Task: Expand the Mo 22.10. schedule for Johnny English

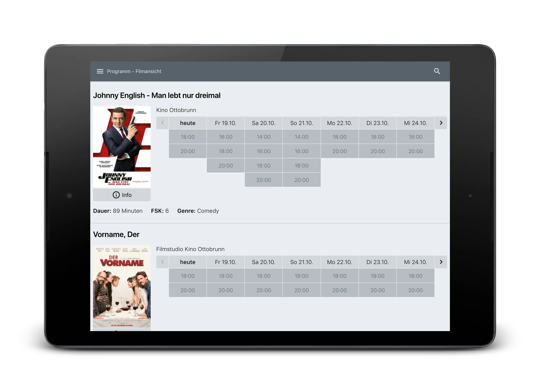Action: pyautogui.click(x=339, y=123)
